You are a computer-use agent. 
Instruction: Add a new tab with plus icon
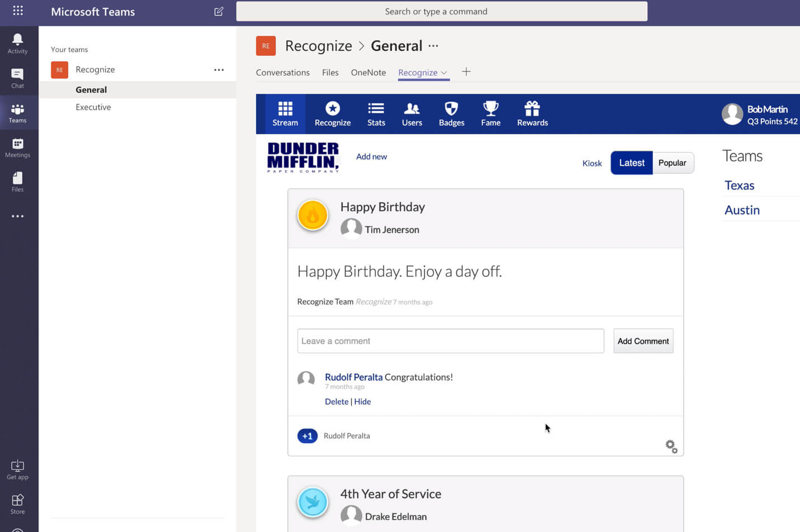coord(466,72)
